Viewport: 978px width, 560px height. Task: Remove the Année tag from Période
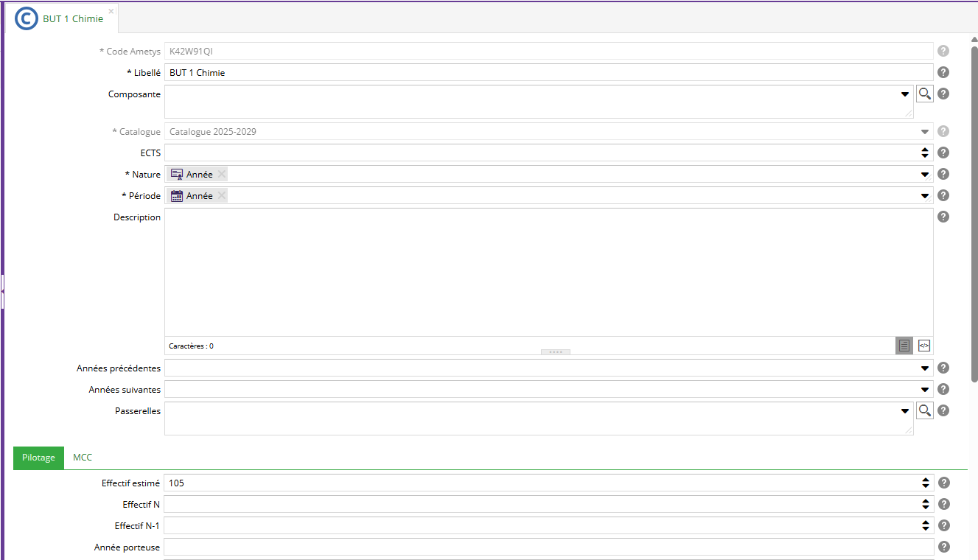click(222, 195)
